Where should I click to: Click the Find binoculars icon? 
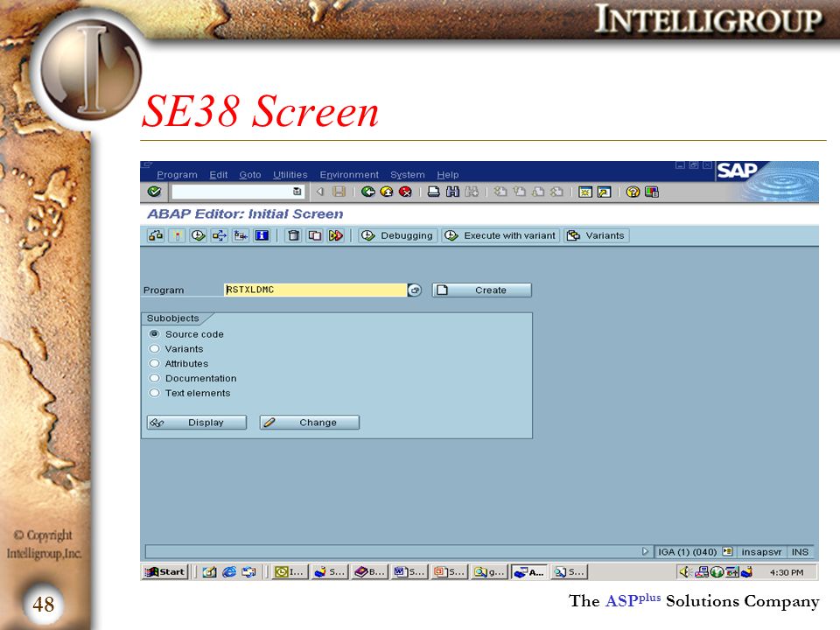coord(452,192)
